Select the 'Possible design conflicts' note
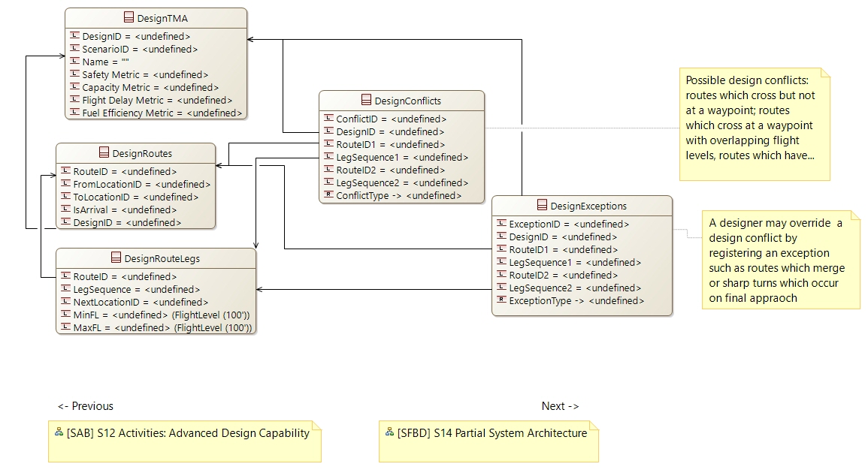Screen dimensions: 868x470 coord(755,125)
